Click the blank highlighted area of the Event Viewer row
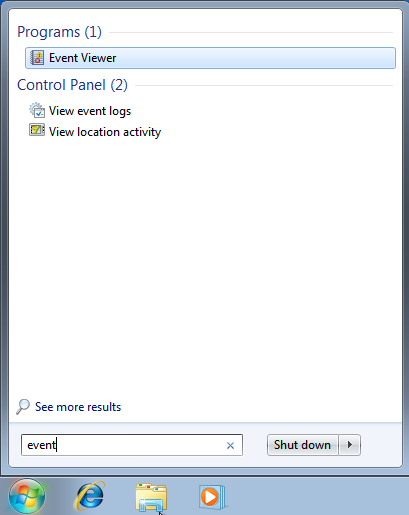The image size is (409, 515). click(x=257, y=58)
